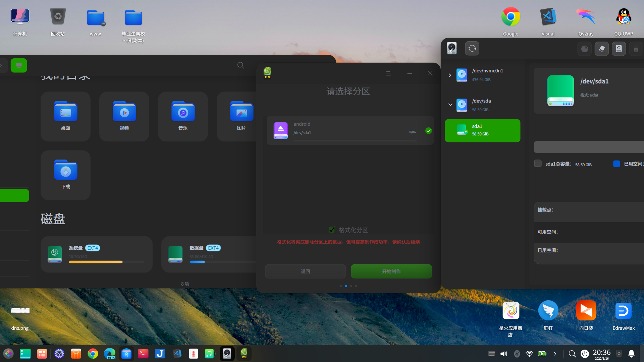This screenshot has width=644, height=362.
Task: Toggle the format partition checkbox
Action: pyautogui.click(x=332, y=230)
